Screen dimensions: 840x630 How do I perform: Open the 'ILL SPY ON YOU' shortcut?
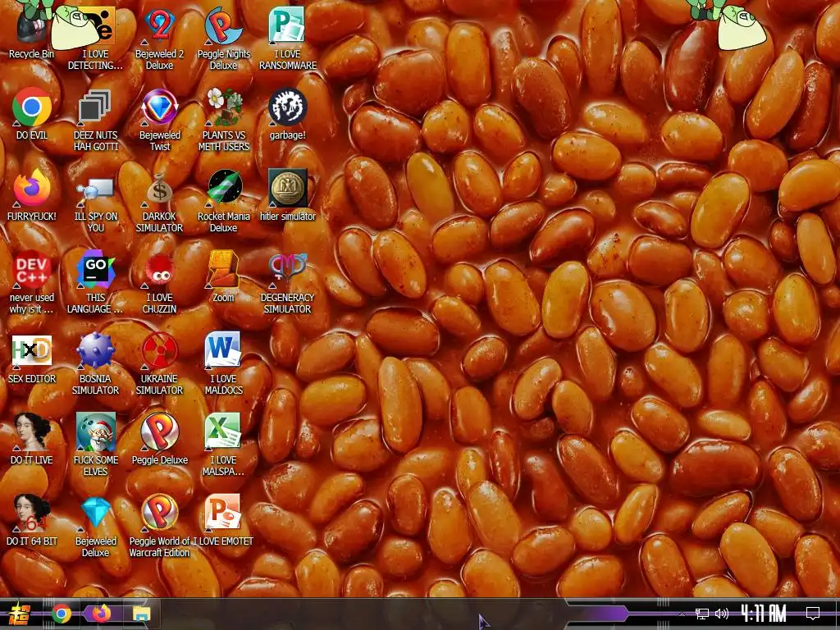point(95,200)
